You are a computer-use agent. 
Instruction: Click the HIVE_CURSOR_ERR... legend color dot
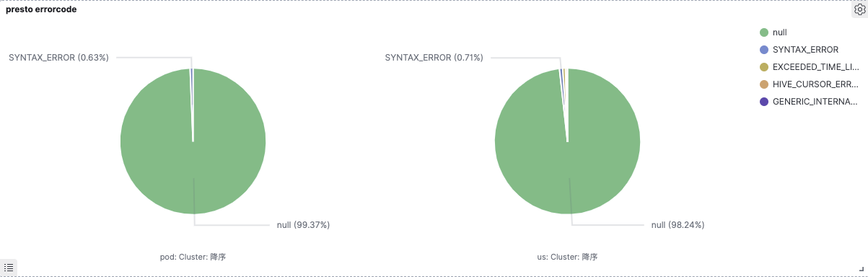(764, 84)
